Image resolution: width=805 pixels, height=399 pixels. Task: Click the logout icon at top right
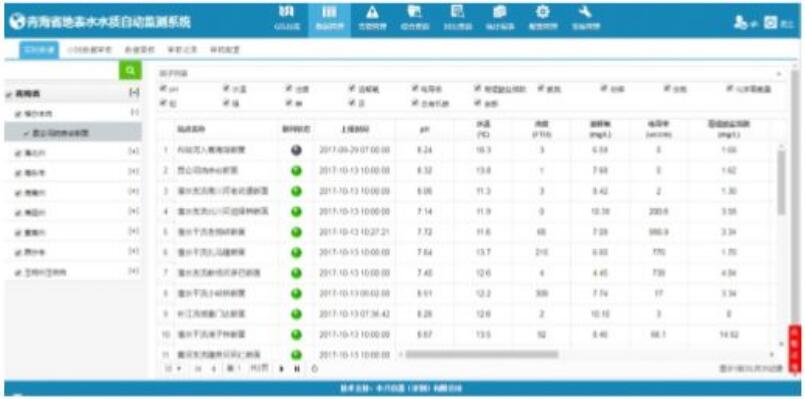771,23
